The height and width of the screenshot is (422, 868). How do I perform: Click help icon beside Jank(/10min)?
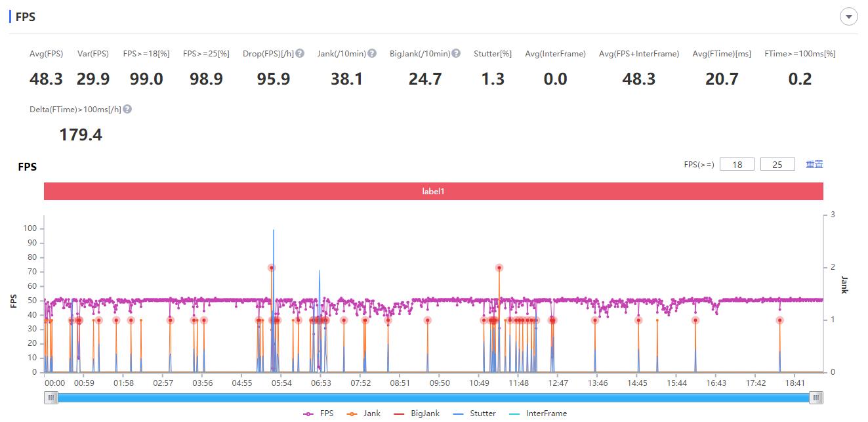(x=372, y=54)
